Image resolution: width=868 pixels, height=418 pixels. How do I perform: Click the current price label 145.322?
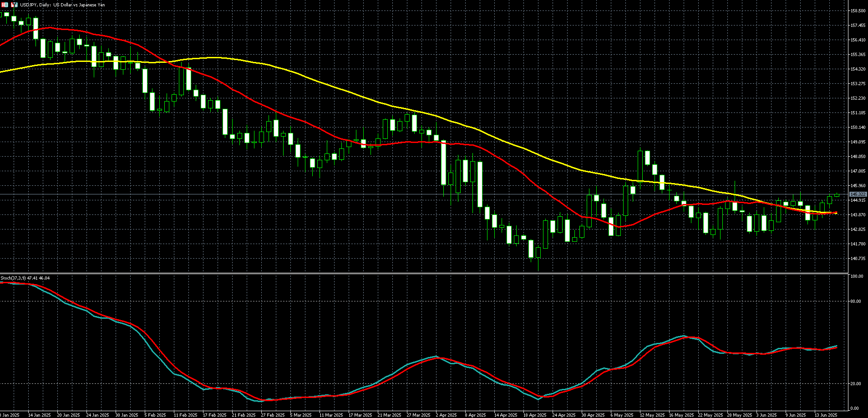click(x=858, y=194)
